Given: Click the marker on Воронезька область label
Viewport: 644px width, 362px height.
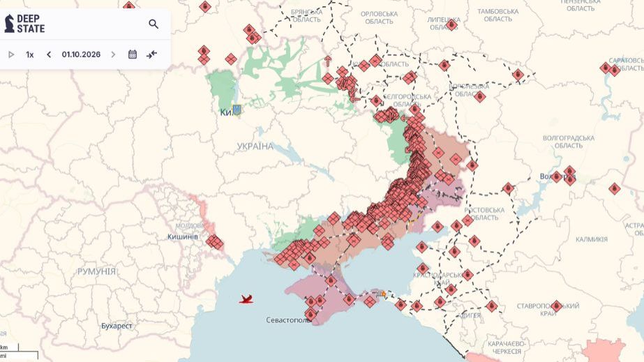Looking at the screenshot, I should (479, 96).
